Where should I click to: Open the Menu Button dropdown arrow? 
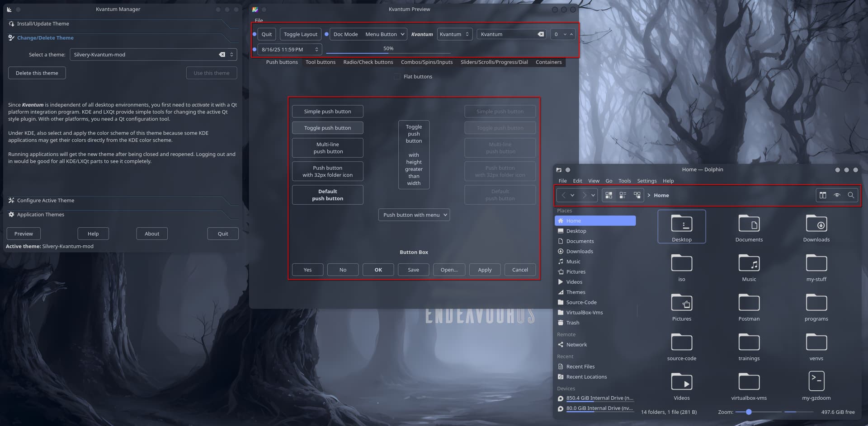(402, 34)
